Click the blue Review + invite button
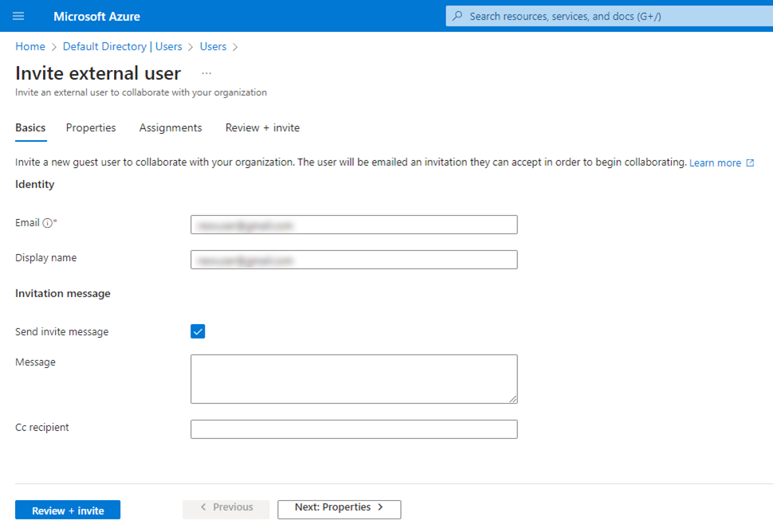This screenshot has height=532, width=773. click(67, 509)
